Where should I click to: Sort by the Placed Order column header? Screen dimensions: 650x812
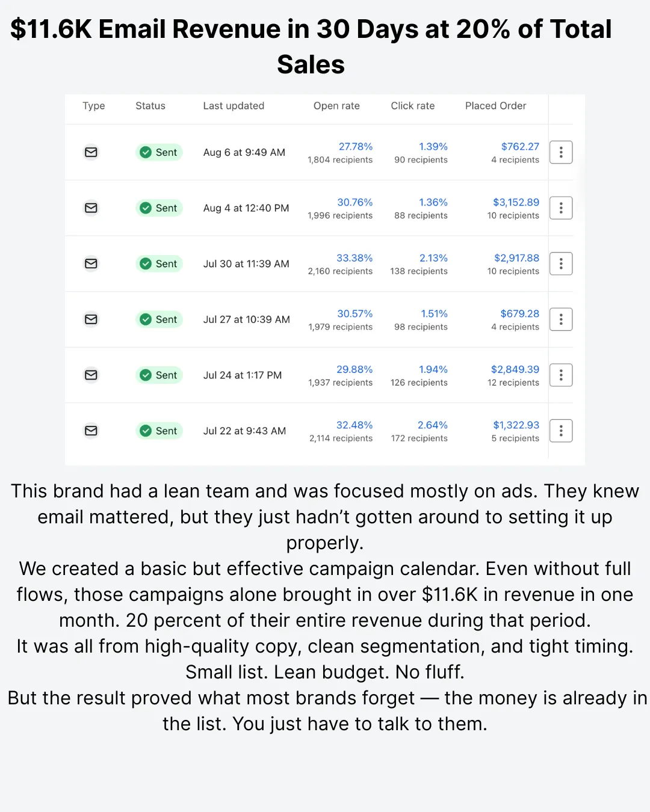pyautogui.click(x=496, y=106)
